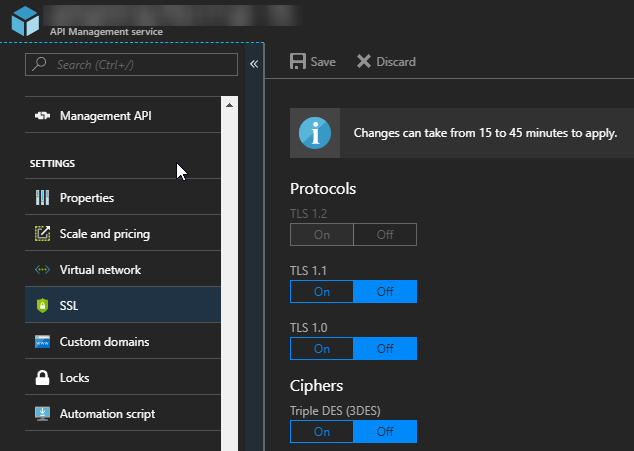Set TLS 1.0 to Off
Image resolution: width=634 pixels, height=451 pixels.
click(x=385, y=349)
